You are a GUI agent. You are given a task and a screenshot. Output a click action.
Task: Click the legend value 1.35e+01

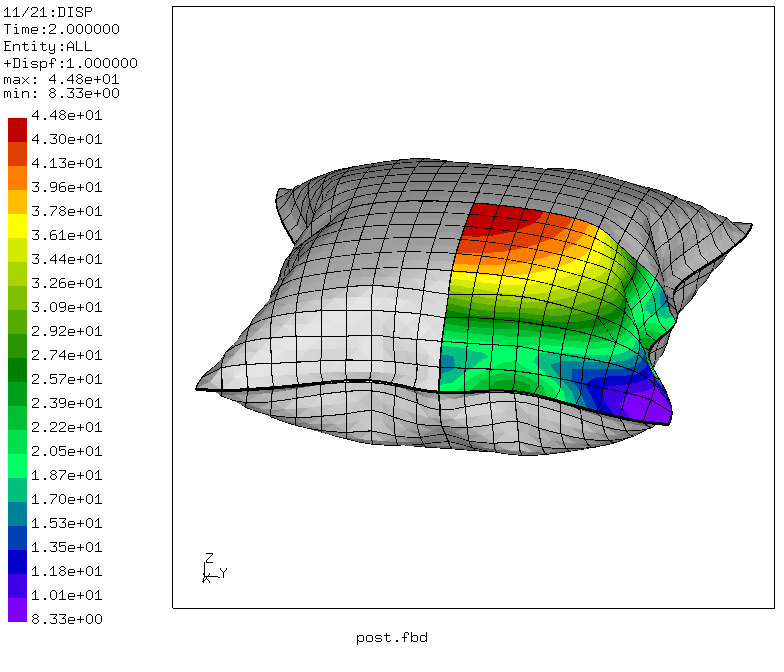point(66,548)
